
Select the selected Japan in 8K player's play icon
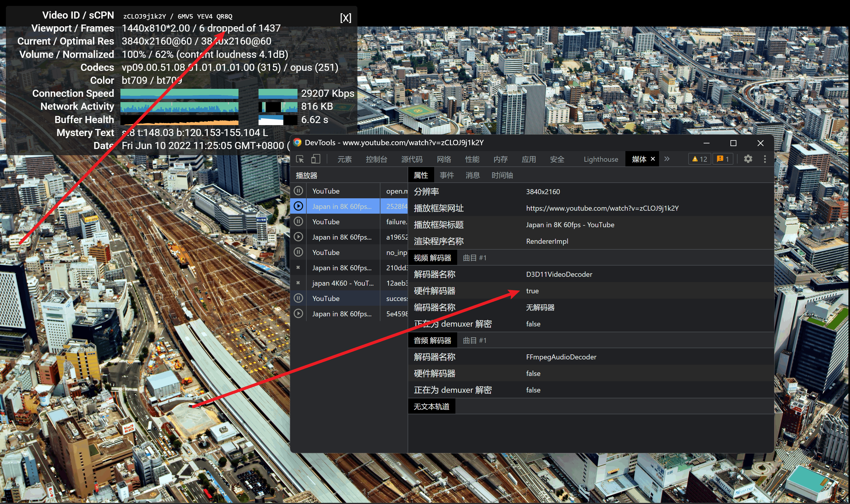(298, 206)
